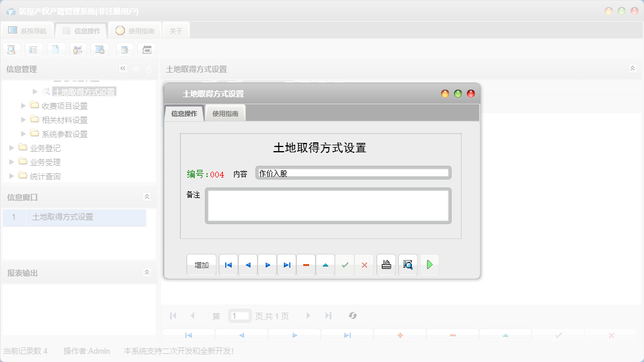The height and width of the screenshot is (362, 644).
Task: Click the add-record icon at the toolbar's right end
Action: tap(124, 49)
